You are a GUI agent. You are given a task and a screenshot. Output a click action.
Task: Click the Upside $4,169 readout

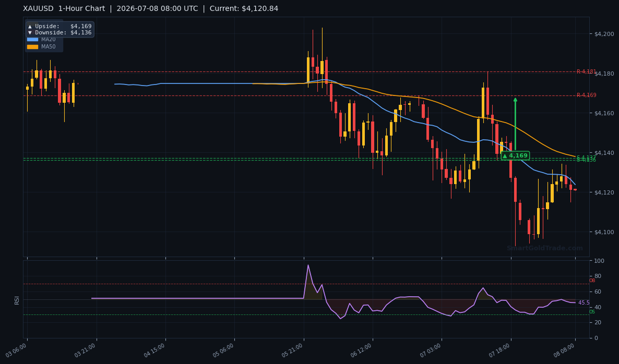[x=60, y=27]
